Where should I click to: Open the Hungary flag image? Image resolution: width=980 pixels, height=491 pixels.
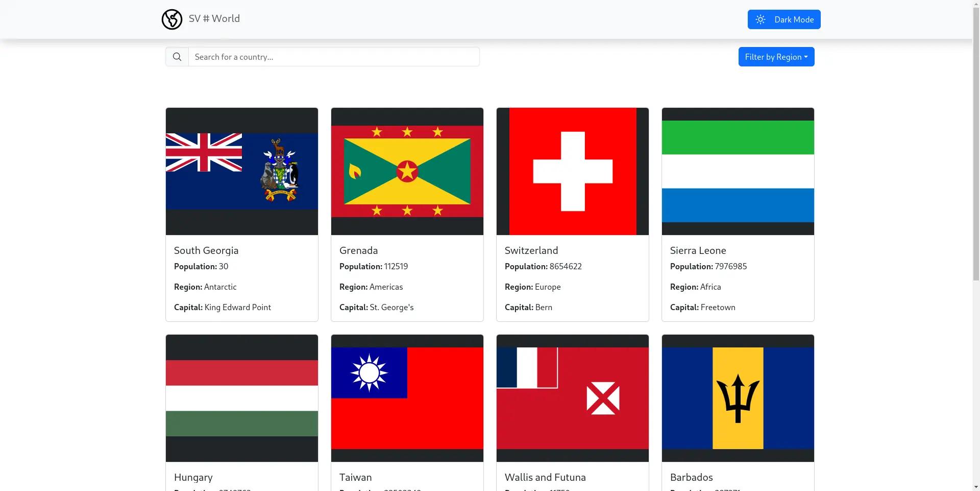coord(242,398)
